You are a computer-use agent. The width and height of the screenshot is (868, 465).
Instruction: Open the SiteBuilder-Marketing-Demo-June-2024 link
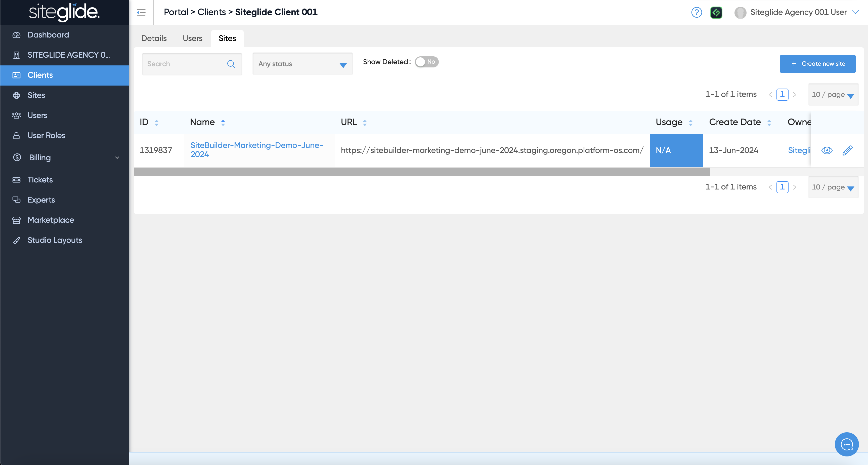point(256,150)
